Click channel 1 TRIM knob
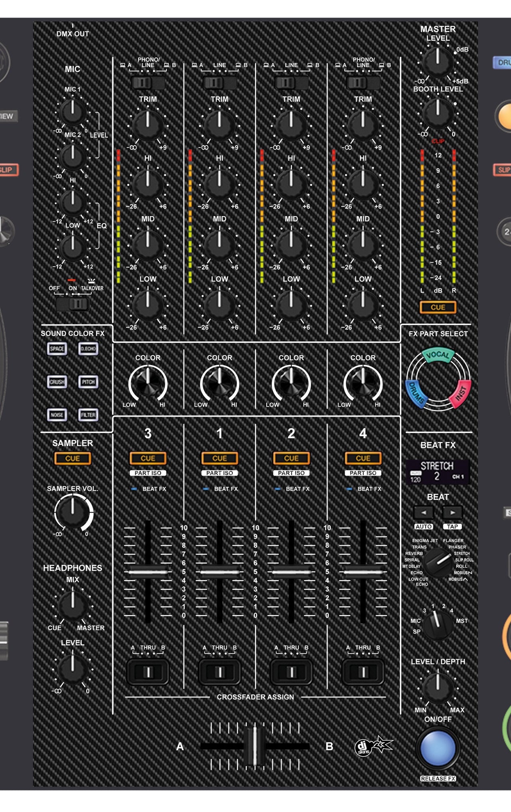The height and width of the screenshot is (812, 511). [220, 125]
